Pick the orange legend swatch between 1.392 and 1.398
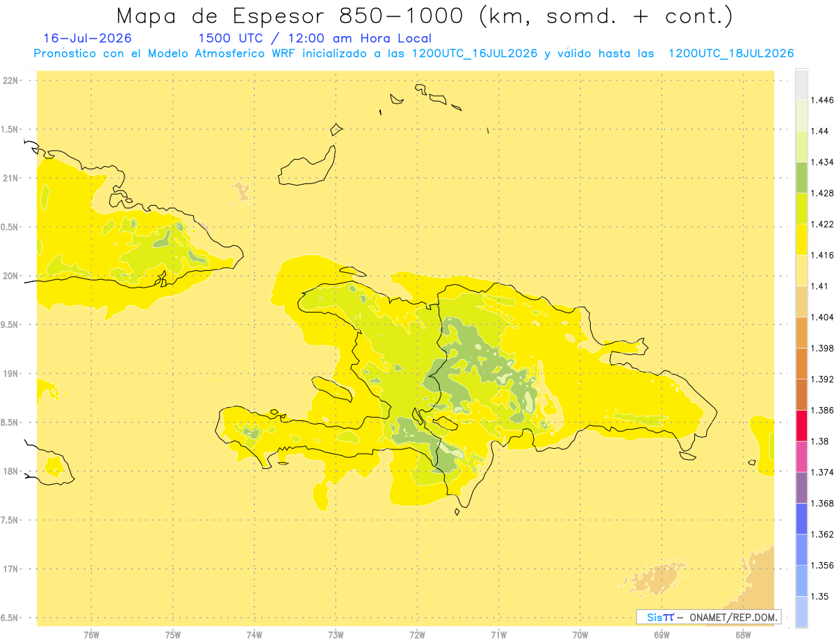The height and width of the screenshot is (644, 834). 801,364
